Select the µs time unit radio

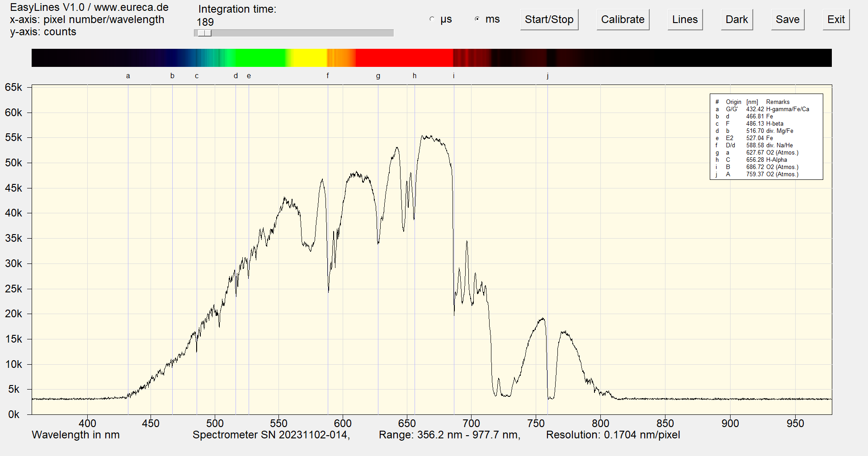432,19
